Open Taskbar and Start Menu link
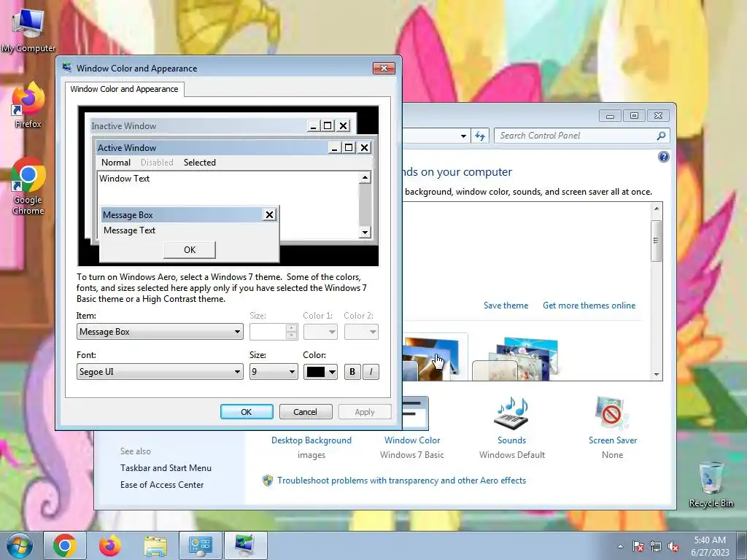747x560 pixels. click(166, 468)
